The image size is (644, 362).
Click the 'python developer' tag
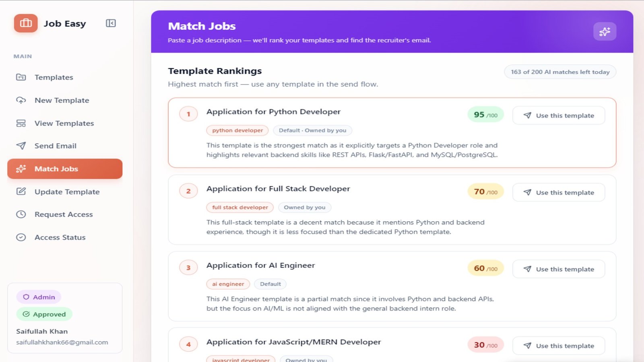click(237, 130)
